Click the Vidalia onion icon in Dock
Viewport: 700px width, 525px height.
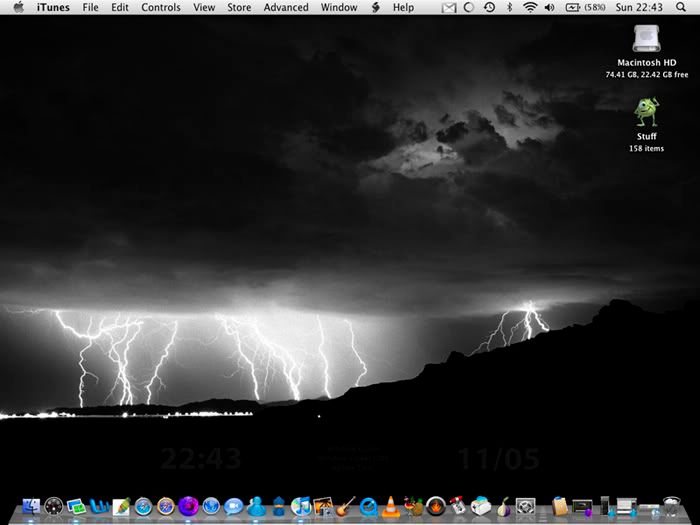503,506
